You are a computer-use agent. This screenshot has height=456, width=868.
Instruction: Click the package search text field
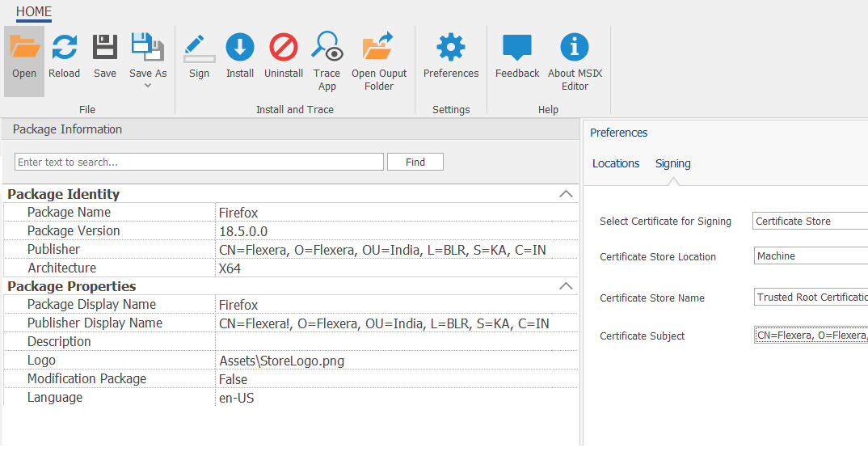(199, 162)
